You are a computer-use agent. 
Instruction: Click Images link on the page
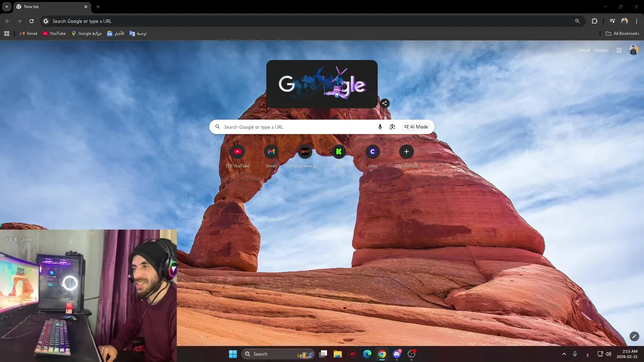[601, 50]
